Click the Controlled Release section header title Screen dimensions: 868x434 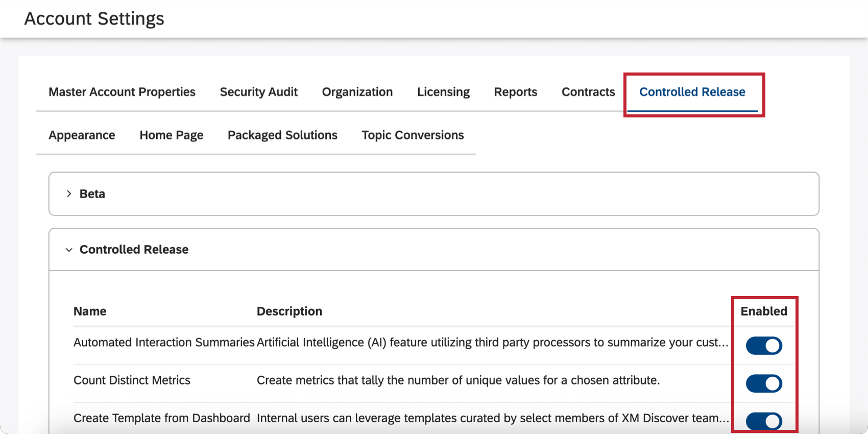click(134, 250)
